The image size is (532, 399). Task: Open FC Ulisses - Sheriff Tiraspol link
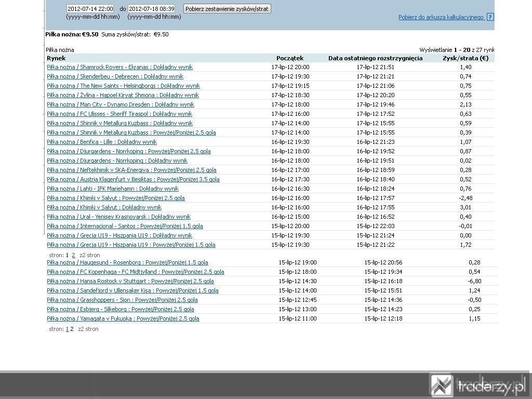pyautogui.click(x=119, y=114)
